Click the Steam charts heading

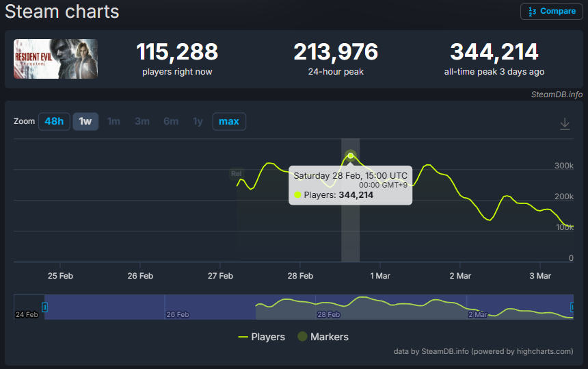pos(62,11)
